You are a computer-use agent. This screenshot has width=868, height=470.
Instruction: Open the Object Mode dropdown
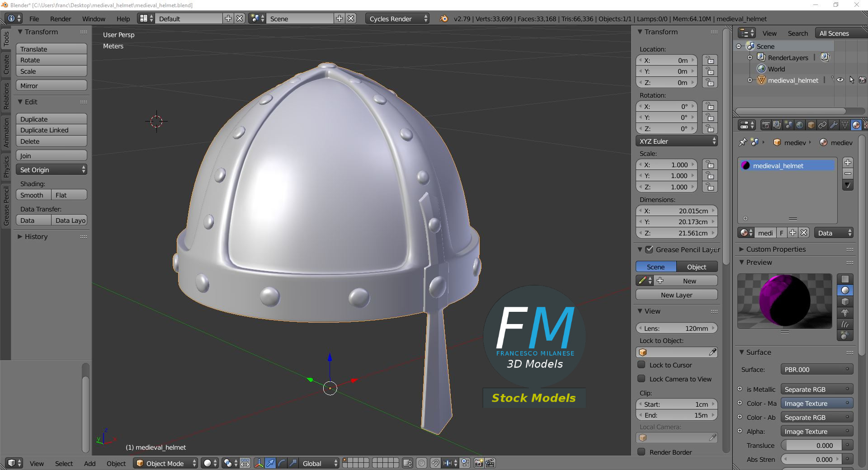166,463
